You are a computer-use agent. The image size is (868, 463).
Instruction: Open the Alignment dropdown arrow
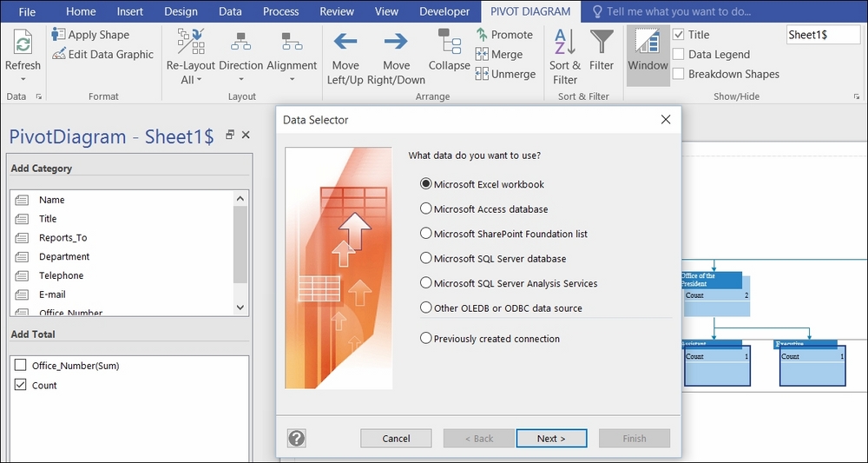tap(292, 80)
